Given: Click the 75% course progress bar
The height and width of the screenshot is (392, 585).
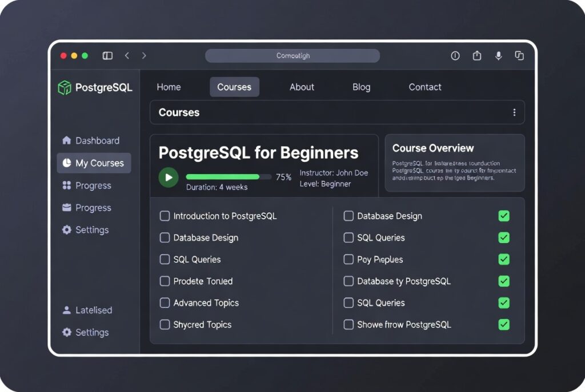Looking at the screenshot, I should (x=229, y=176).
